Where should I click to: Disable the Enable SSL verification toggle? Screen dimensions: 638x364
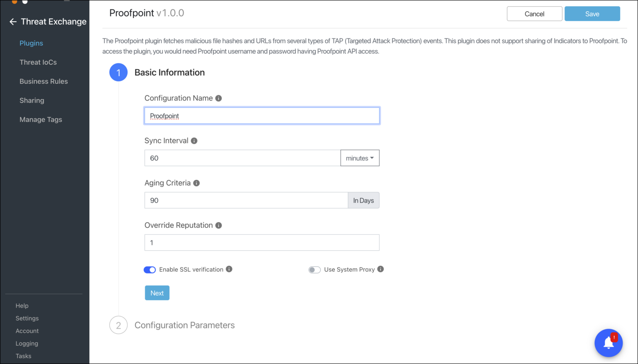(x=150, y=269)
